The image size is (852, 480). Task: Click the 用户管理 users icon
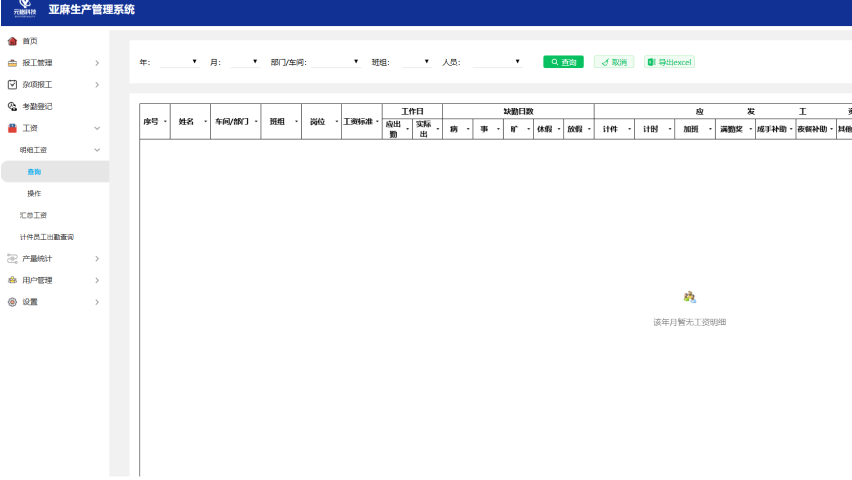[12, 280]
